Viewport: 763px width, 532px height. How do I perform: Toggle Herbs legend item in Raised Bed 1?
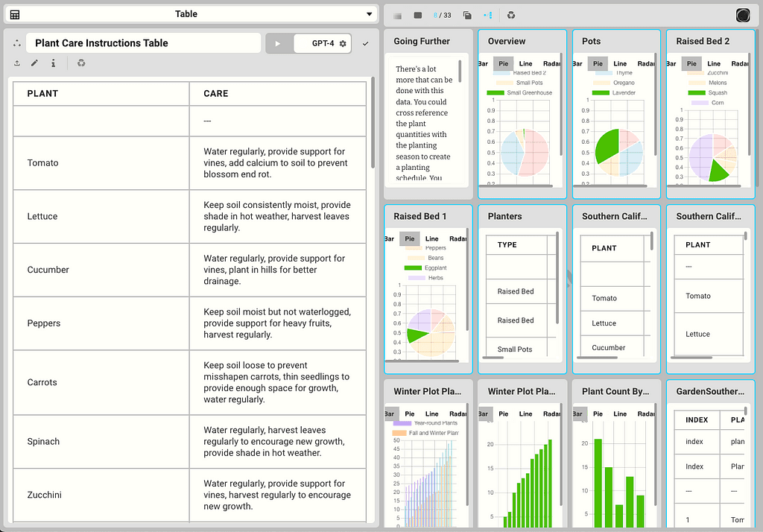pyautogui.click(x=425, y=278)
